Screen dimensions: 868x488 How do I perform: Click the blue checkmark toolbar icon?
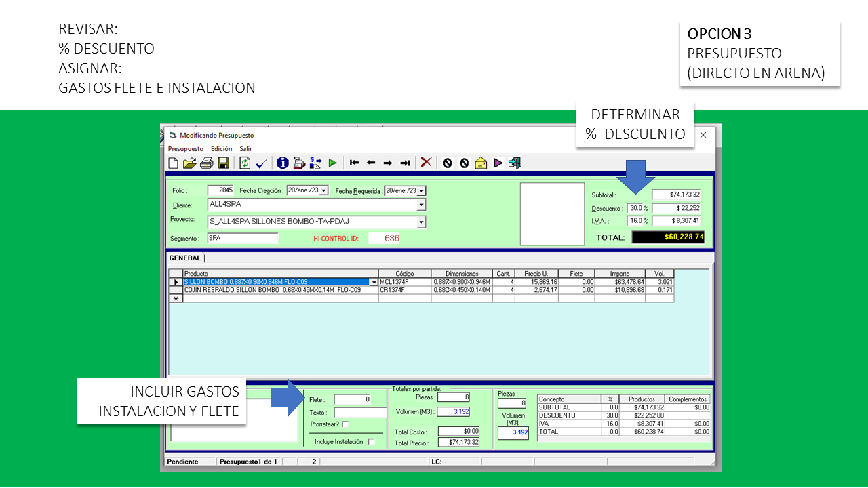coord(262,163)
